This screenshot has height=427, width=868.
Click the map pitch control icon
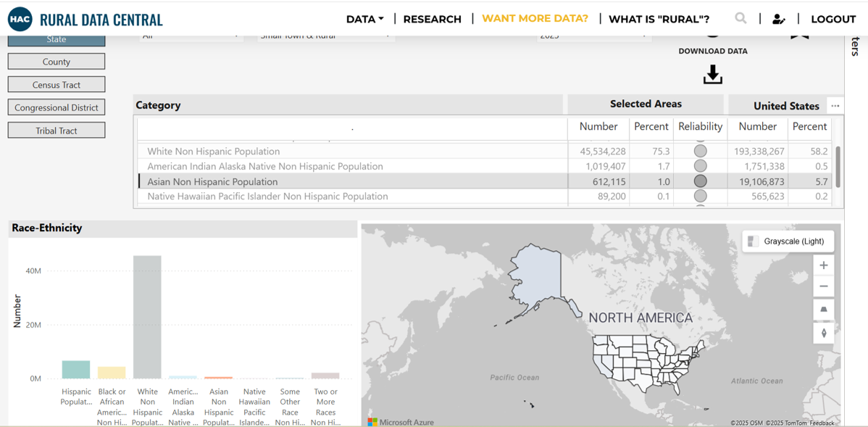(823, 310)
